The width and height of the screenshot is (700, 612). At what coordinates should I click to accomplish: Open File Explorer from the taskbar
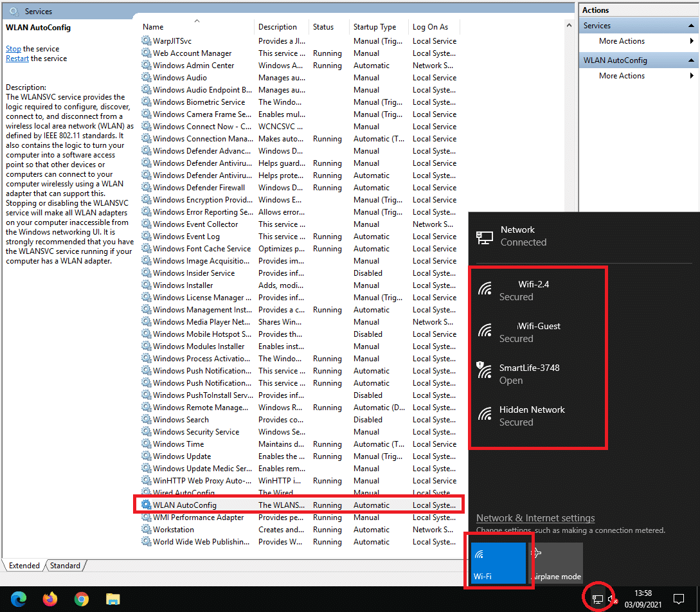113,598
